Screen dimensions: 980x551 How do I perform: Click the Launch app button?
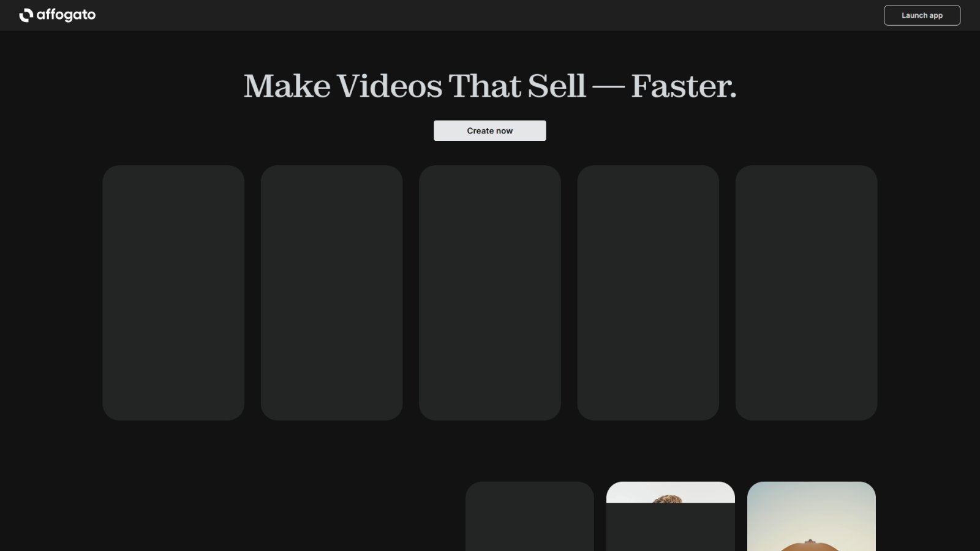(922, 15)
